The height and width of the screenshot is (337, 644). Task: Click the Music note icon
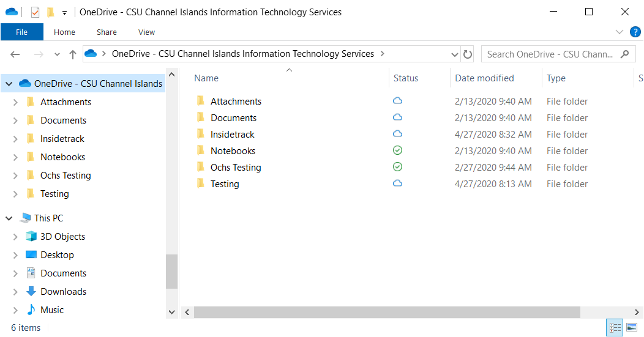(x=31, y=309)
